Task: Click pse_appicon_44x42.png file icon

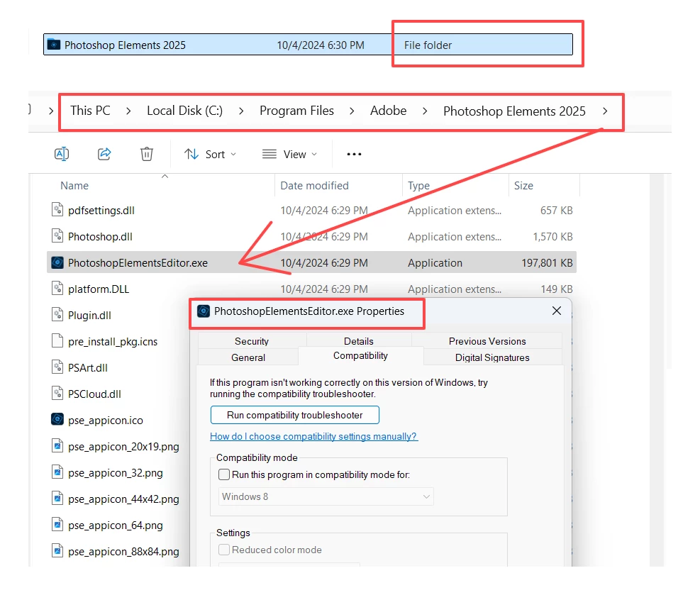Action: click(57, 499)
